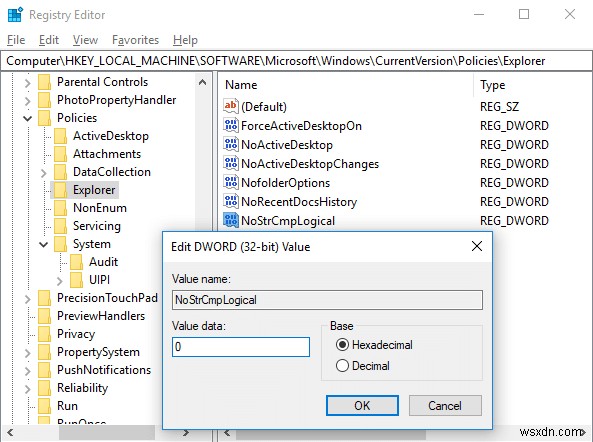
Task: Click the tree pane scroll-up arrow
Action: coord(203,82)
